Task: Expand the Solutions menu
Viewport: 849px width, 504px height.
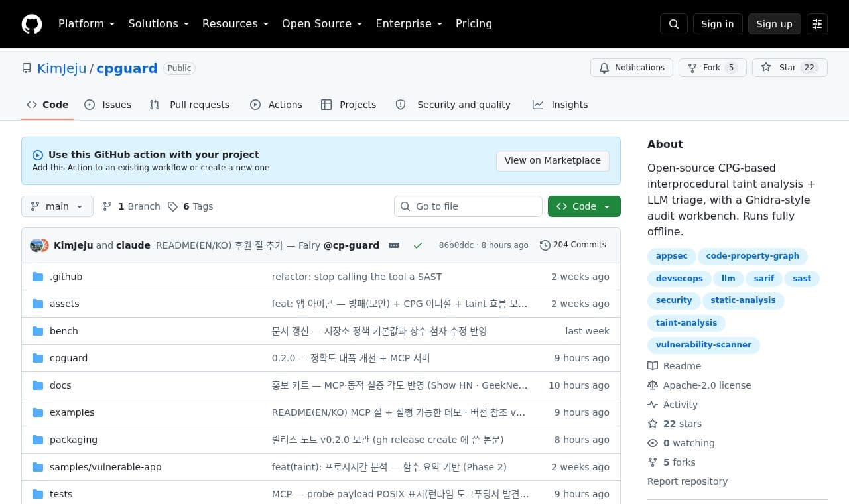Action: [159, 24]
